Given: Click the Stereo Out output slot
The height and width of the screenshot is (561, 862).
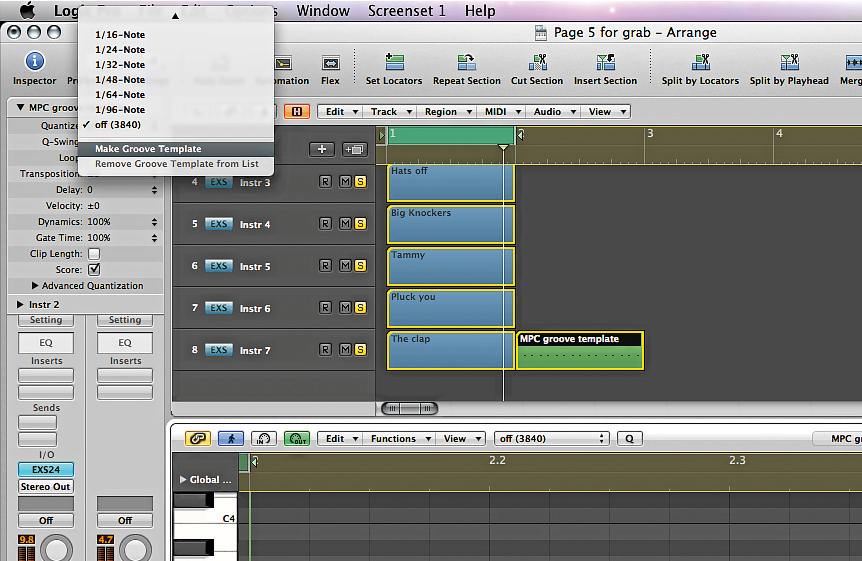Looking at the screenshot, I should [46, 487].
